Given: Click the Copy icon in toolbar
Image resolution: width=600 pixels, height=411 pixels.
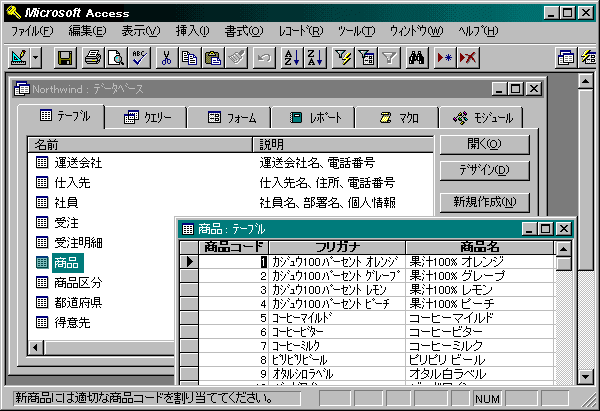Looking at the screenshot, I should pos(189,58).
